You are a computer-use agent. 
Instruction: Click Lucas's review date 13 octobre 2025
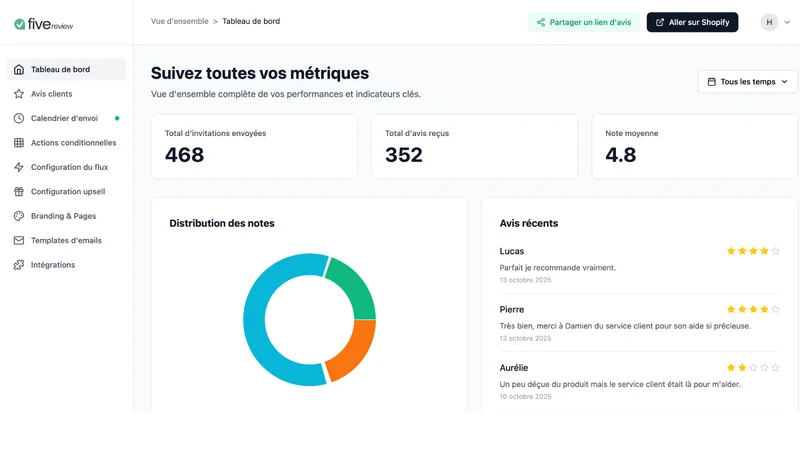(x=526, y=280)
